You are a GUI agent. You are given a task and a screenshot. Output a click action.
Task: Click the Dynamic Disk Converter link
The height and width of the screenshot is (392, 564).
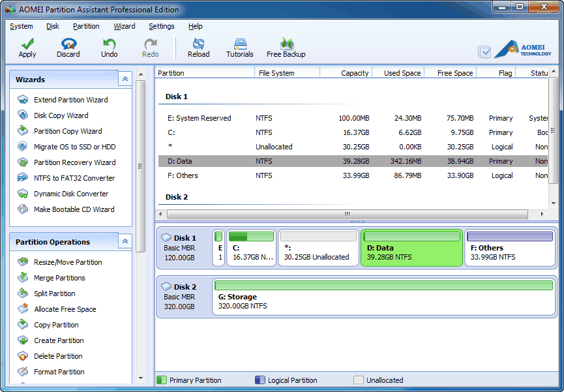point(71,194)
